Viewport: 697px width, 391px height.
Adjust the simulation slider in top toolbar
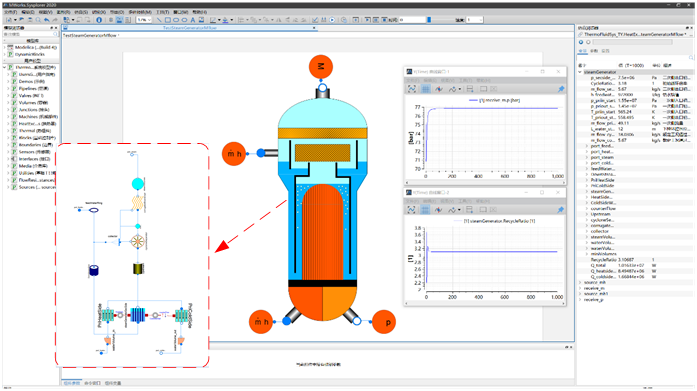coord(429,20)
